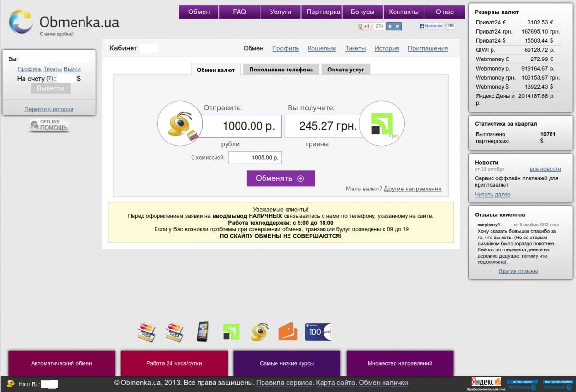The height and width of the screenshot is (392, 576).
Task: Open the Обмен menu item
Action: (x=199, y=12)
